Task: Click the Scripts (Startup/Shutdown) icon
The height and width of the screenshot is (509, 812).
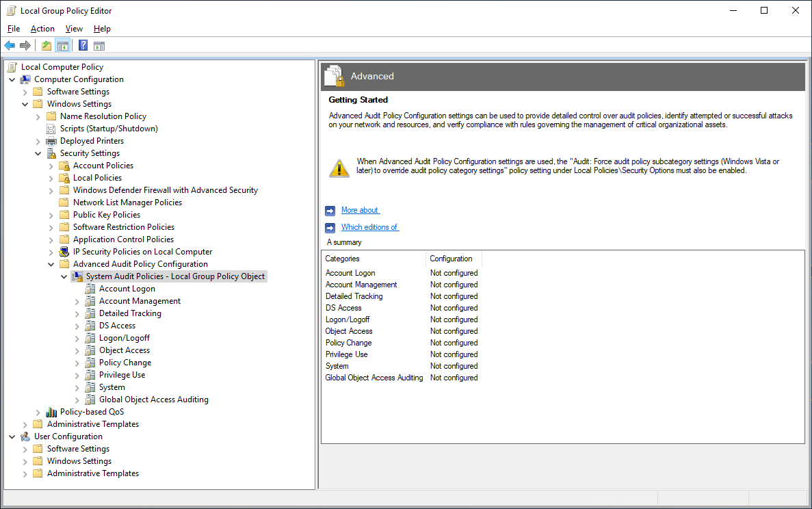Action: [51, 129]
